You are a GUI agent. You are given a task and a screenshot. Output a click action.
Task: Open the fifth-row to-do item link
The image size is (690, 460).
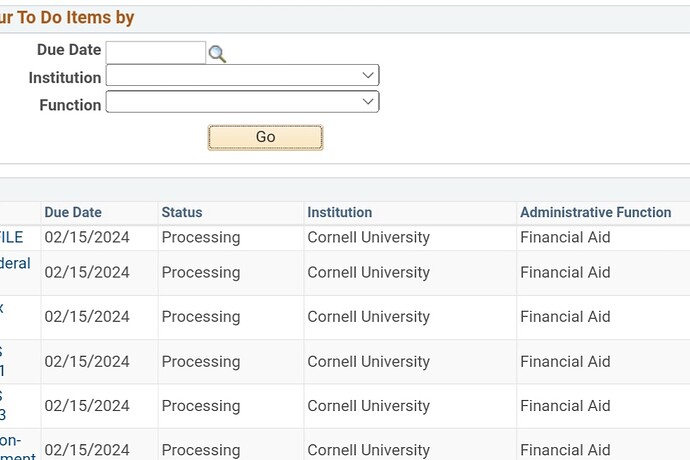click(2, 406)
